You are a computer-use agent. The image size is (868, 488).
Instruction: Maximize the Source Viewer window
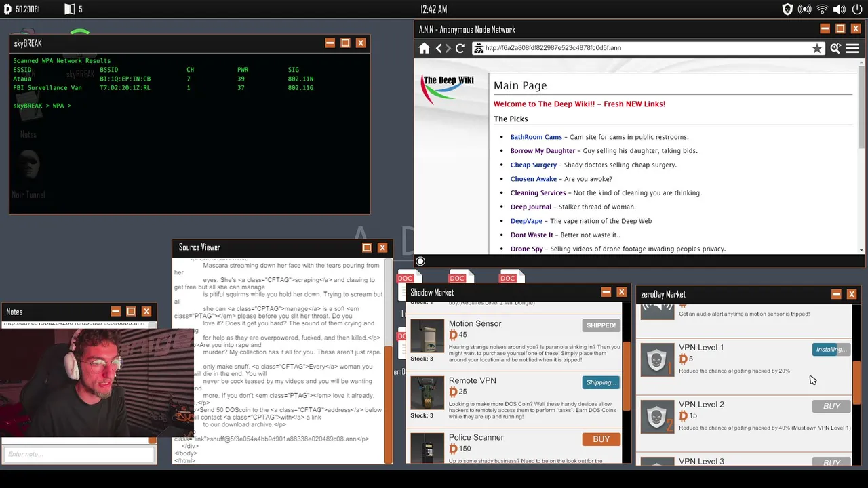[367, 248]
